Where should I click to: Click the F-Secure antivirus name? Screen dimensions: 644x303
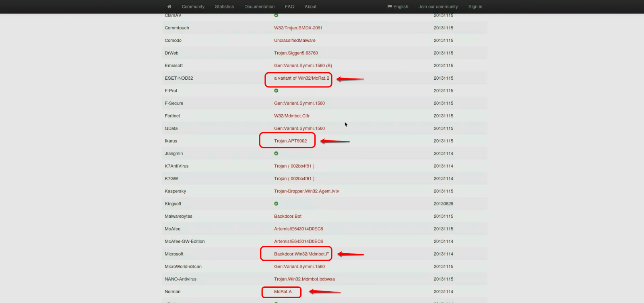174,103
